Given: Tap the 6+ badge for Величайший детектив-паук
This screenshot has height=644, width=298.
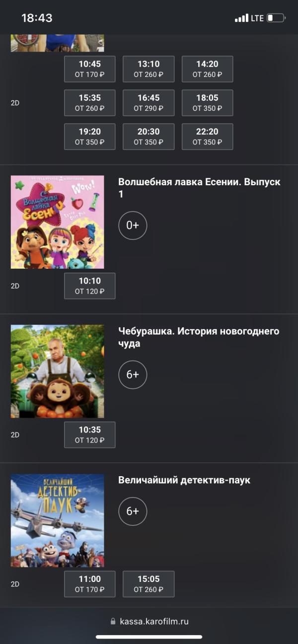Looking at the screenshot, I should pos(133,511).
